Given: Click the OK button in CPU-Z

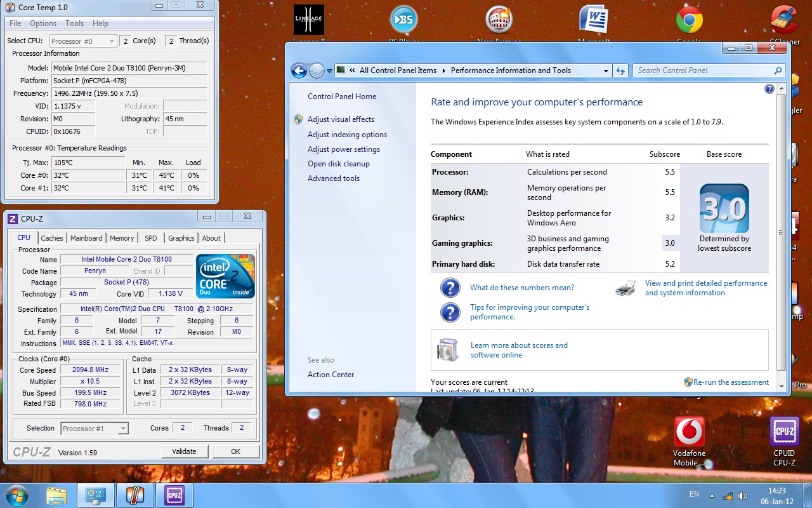Looking at the screenshot, I should pos(236,451).
